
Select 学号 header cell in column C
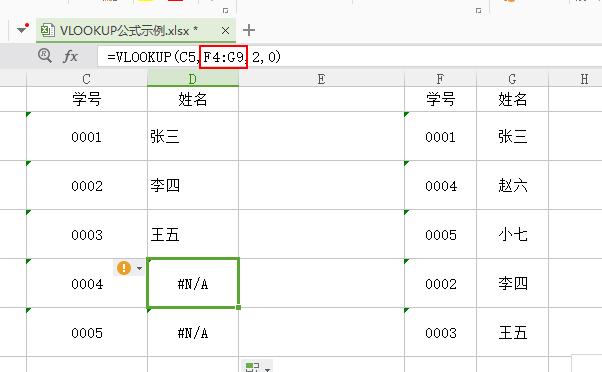pyautogui.click(x=87, y=99)
